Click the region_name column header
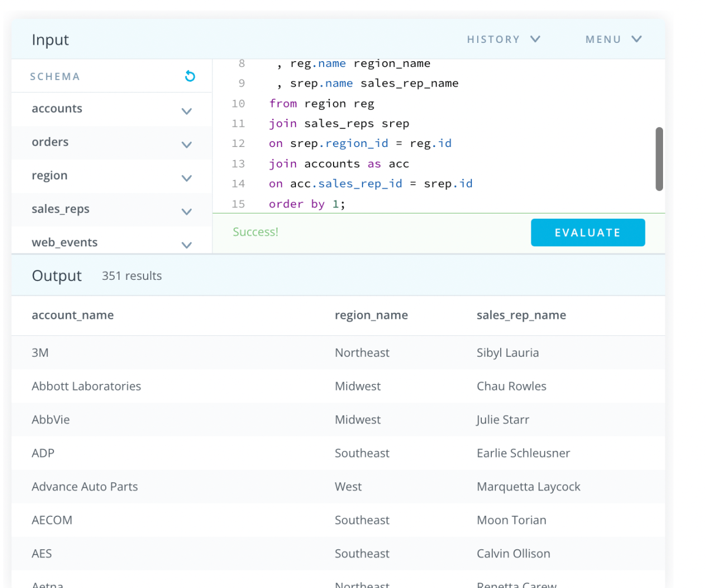The height and width of the screenshot is (588, 706). click(x=371, y=315)
